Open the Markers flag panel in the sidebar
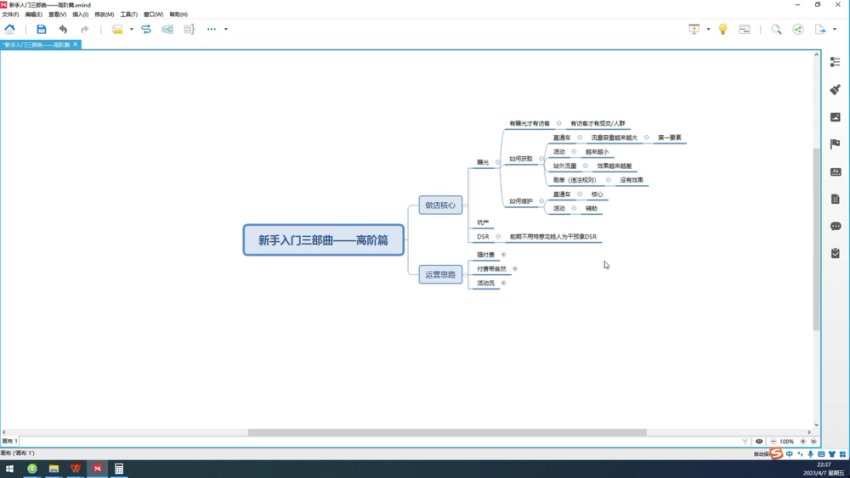The height and width of the screenshot is (478, 850). [x=835, y=144]
